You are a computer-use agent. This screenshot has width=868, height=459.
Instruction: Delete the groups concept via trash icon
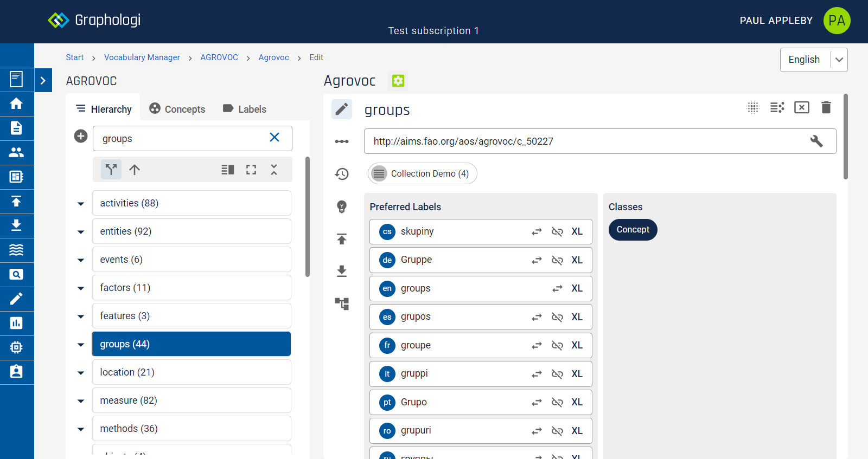click(x=826, y=107)
